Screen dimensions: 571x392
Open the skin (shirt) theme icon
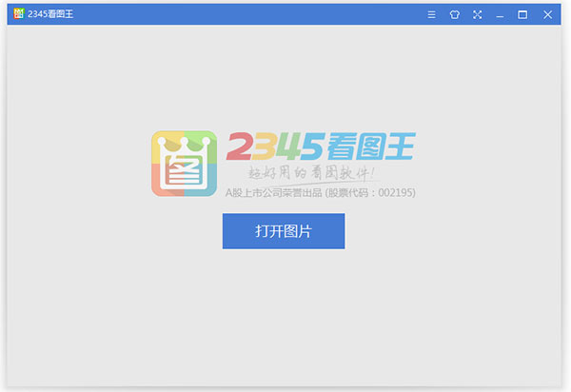coord(454,14)
